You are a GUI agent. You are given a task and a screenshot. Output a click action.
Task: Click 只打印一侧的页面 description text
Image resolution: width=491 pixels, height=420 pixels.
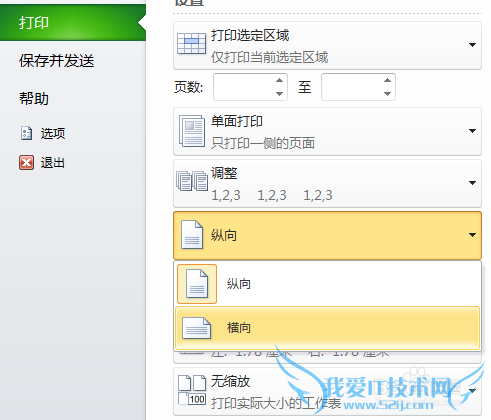263,143
